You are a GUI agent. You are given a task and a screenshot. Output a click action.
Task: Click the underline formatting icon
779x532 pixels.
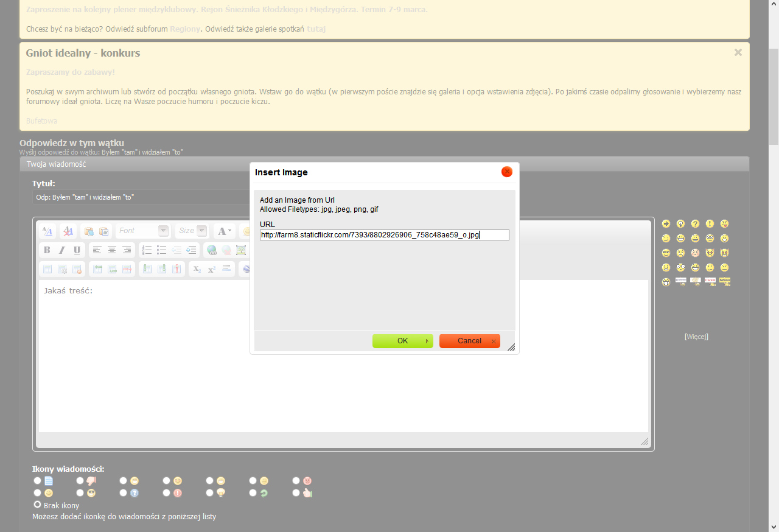click(77, 250)
